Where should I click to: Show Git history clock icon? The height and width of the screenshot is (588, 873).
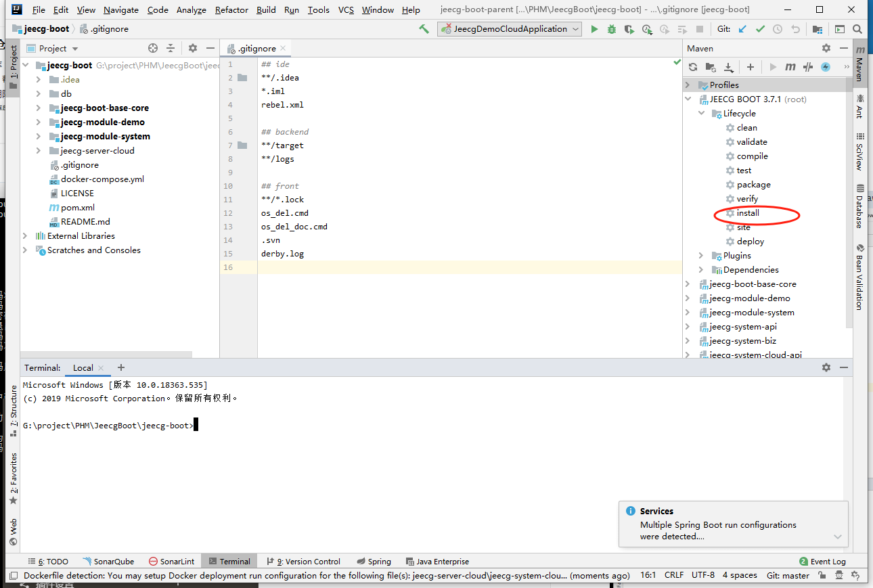pyautogui.click(x=778, y=29)
